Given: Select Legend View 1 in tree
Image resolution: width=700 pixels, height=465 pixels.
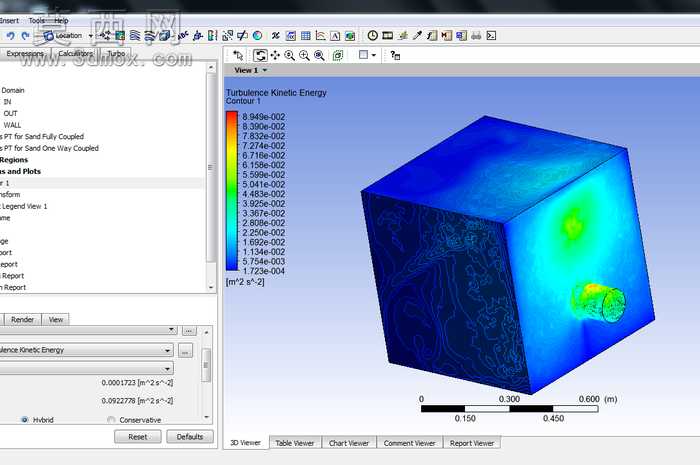Looking at the screenshot, I should point(24,206).
